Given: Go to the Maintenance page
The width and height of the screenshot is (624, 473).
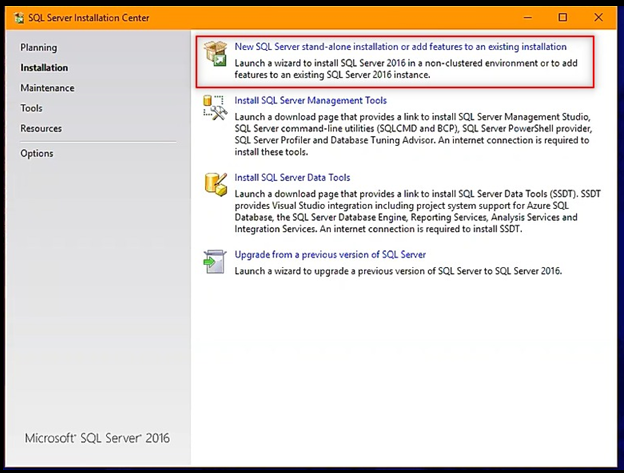Looking at the screenshot, I should click(x=47, y=88).
